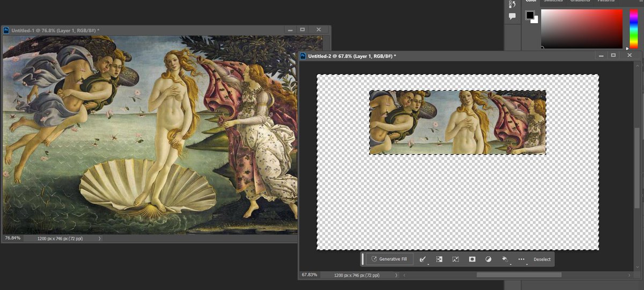Image resolution: width=644 pixels, height=290 pixels.
Task: Pick a color in the red color field
Action: pos(582,29)
